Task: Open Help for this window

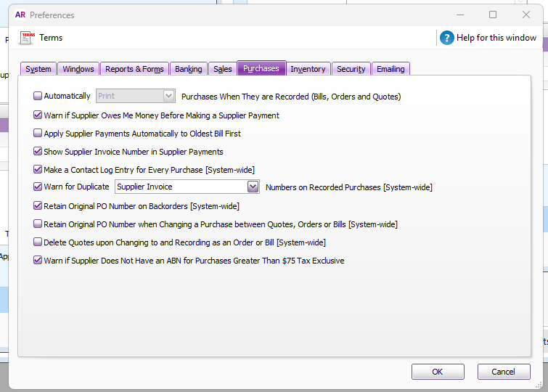Action: (x=446, y=38)
